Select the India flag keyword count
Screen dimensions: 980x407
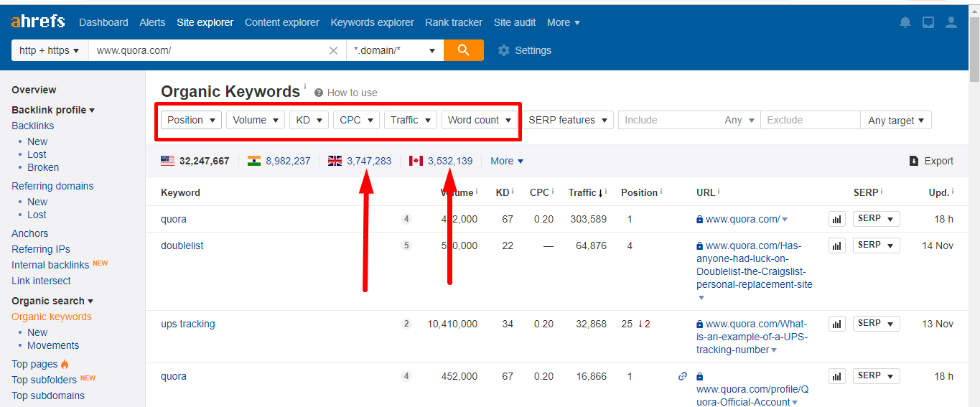tap(279, 161)
